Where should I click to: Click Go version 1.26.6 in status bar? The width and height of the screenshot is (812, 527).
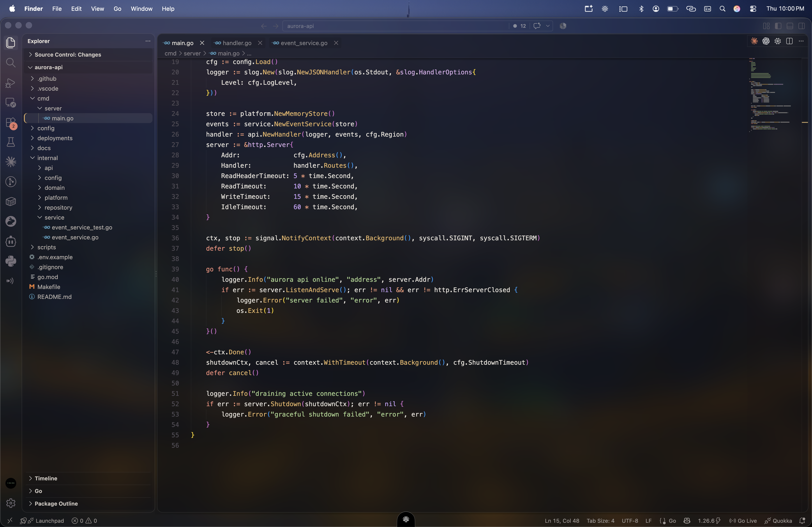pos(709,520)
